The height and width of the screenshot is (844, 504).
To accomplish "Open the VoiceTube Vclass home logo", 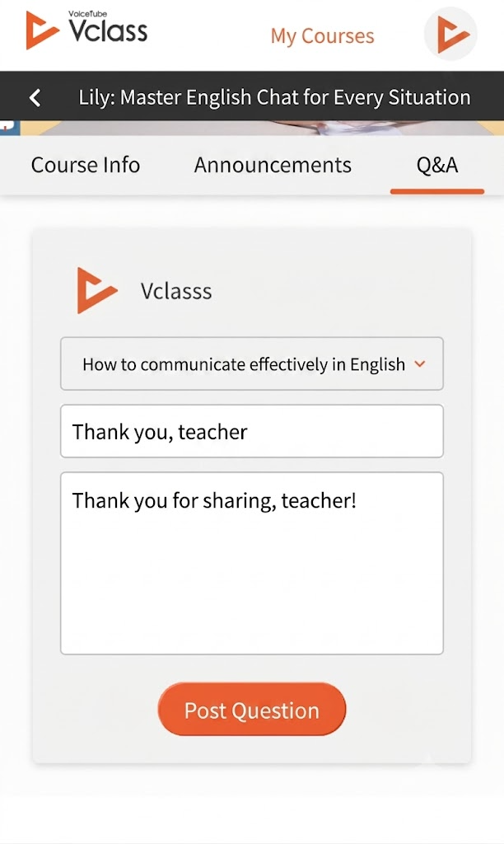I will (x=86, y=30).
